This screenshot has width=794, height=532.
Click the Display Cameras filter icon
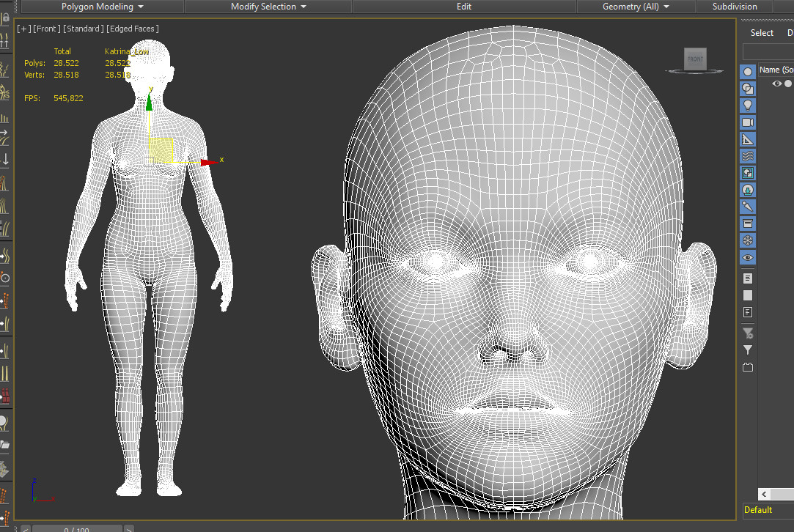coord(747,122)
